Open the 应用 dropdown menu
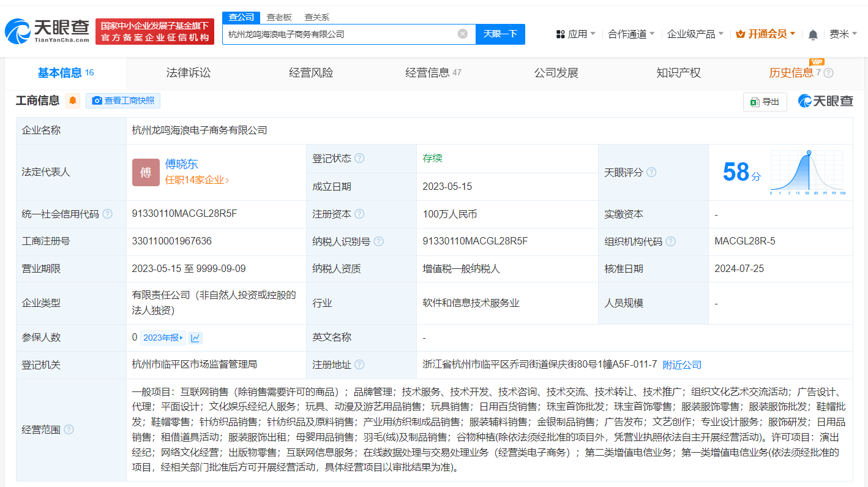The image size is (868, 487). pos(575,34)
